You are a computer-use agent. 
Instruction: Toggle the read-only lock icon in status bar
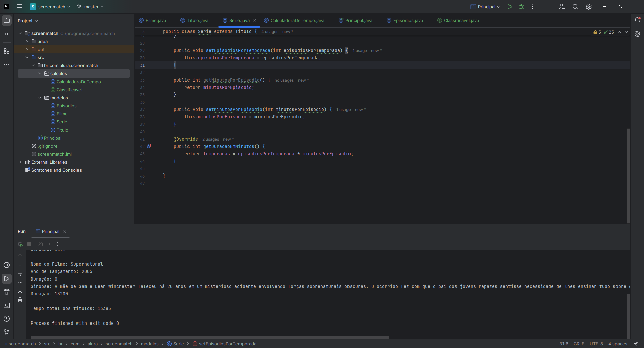pyautogui.click(x=636, y=344)
